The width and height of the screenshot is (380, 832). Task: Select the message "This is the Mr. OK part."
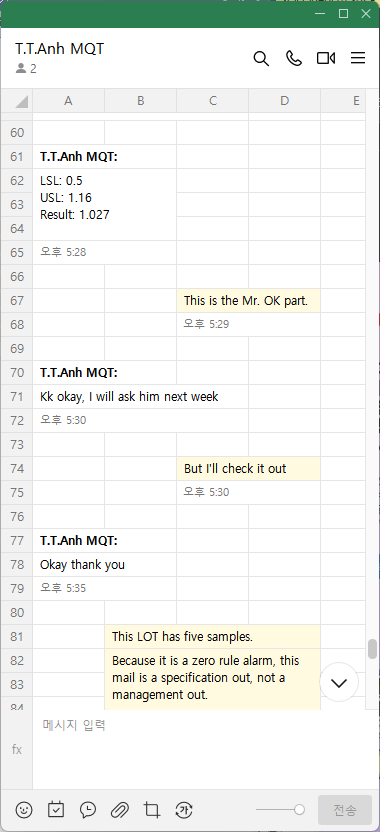click(248, 301)
